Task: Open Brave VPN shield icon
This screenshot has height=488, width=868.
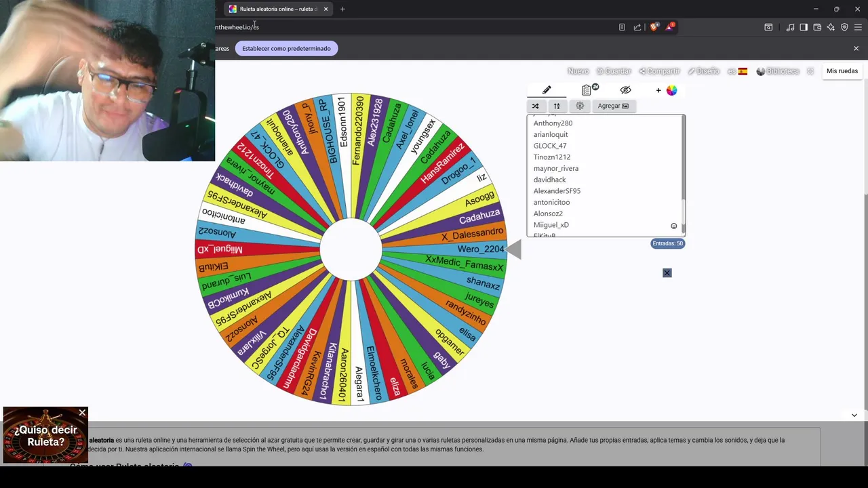Action: tap(844, 27)
